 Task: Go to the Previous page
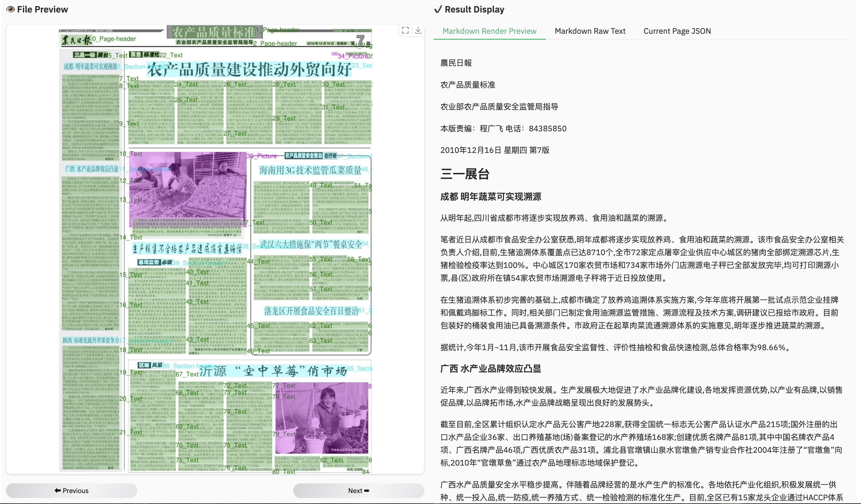[71, 490]
